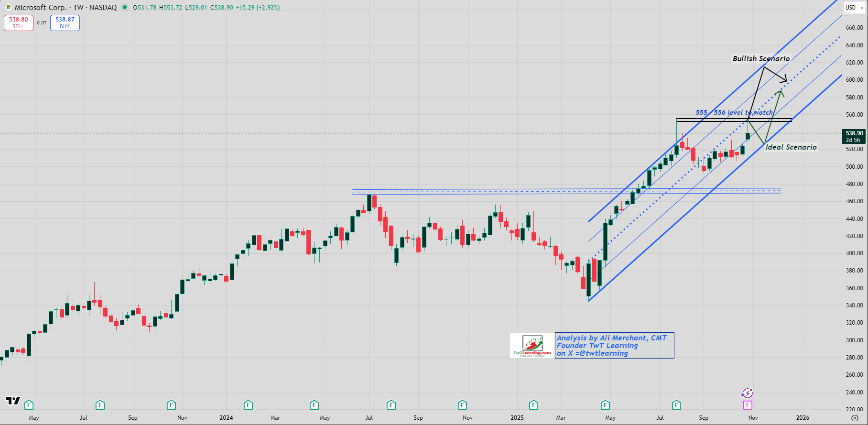Click the BUY 538.87 button
The image size is (868, 425).
click(x=65, y=23)
